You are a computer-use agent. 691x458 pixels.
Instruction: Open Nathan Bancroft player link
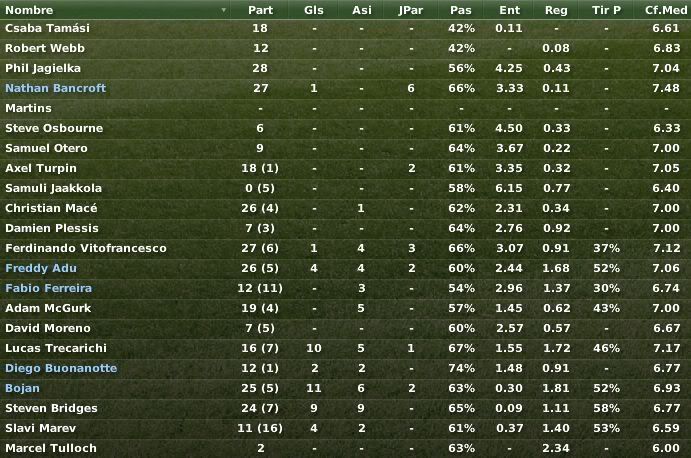(56, 88)
